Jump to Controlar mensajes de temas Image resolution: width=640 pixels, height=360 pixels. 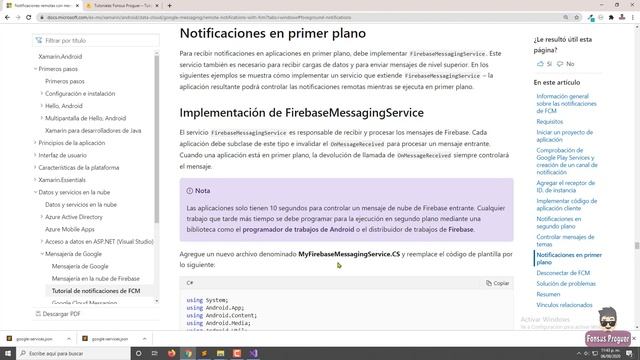coord(565,240)
